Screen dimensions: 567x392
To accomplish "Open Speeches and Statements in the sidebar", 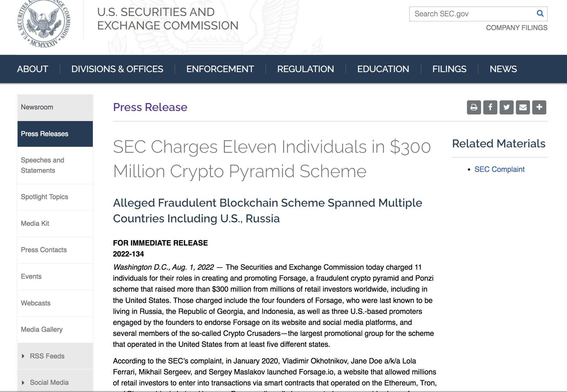I will (x=55, y=165).
